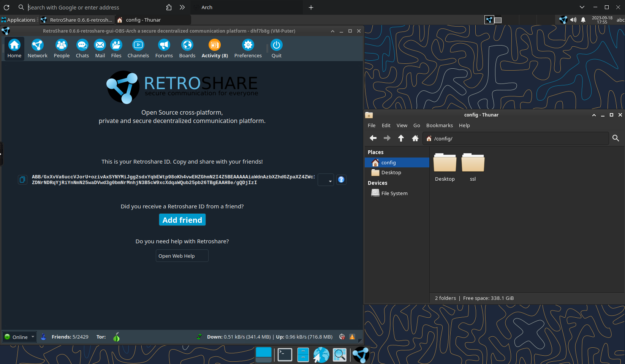Image resolution: width=625 pixels, height=364 pixels.
Task: Open the View menu in Thunar
Action: (x=402, y=125)
